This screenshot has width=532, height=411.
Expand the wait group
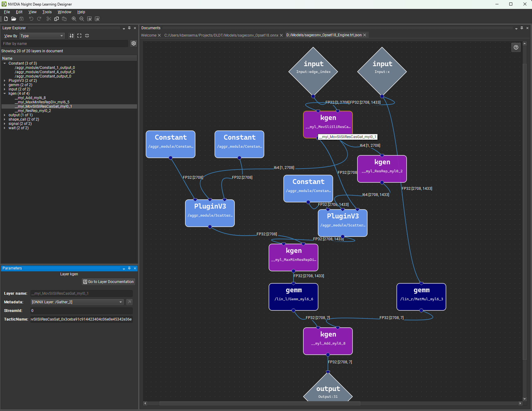click(x=5, y=128)
